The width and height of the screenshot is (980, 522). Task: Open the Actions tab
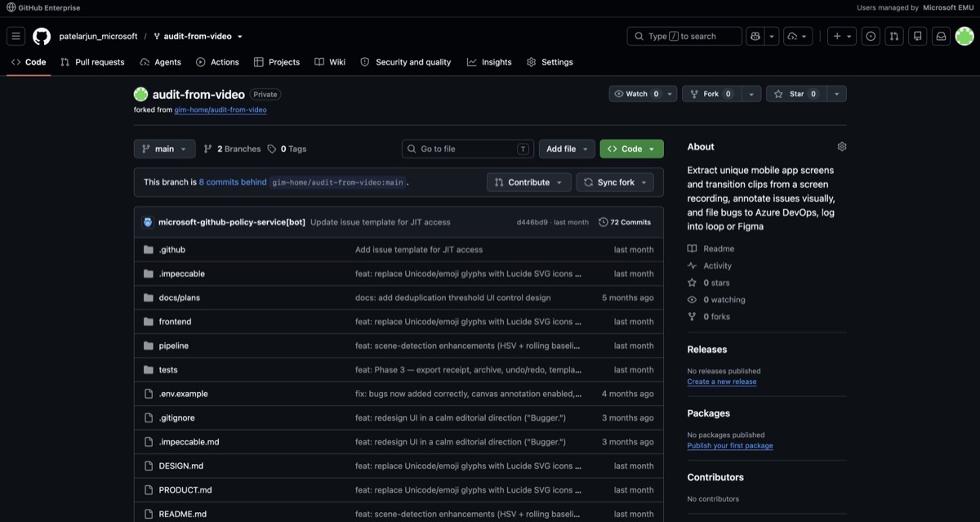point(217,62)
